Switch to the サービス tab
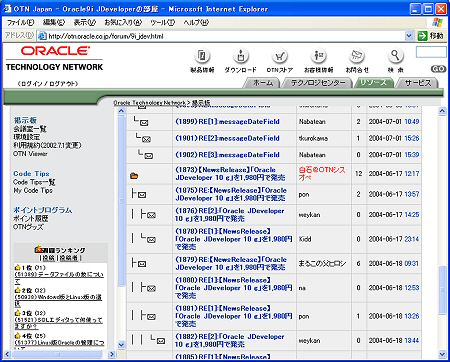The width and height of the screenshot is (450, 362). point(418,83)
